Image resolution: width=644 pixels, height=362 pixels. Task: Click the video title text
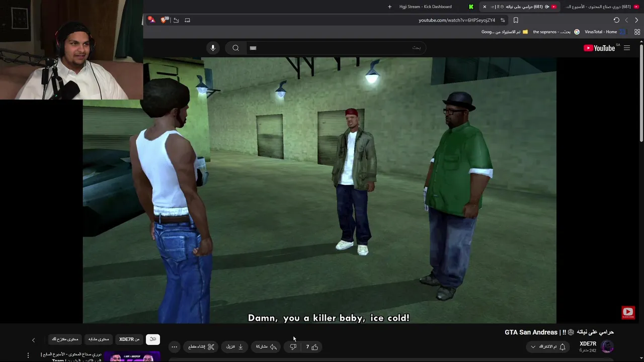[559, 332]
